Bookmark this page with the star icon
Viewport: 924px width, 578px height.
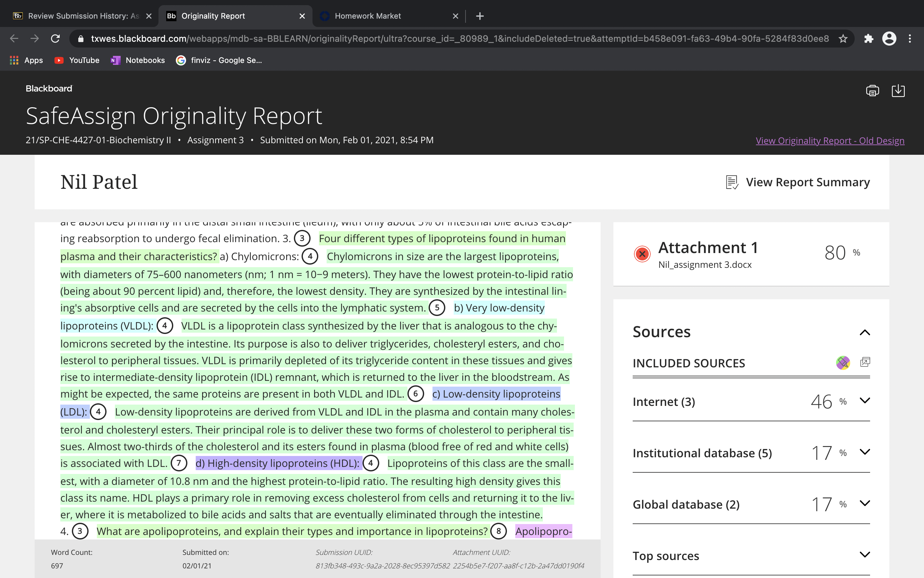click(843, 39)
